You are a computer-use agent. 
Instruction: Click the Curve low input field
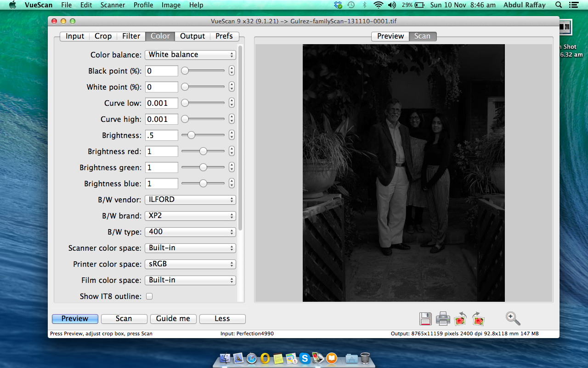162,103
